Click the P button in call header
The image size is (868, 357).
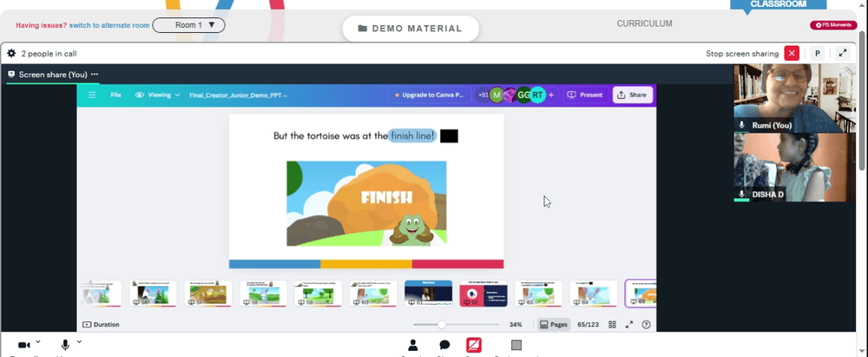tap(817, 54)
